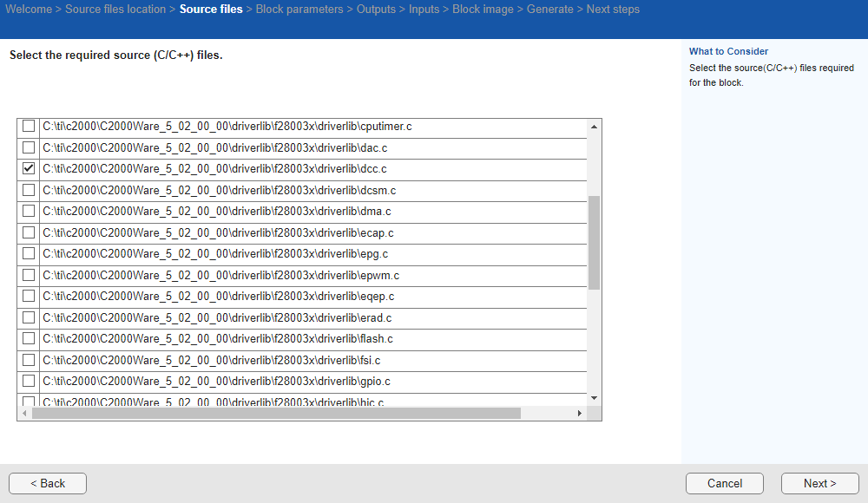Check the gpio.c driverlib source file
This screenshot has width=868, height=503.
coord(28,381)
